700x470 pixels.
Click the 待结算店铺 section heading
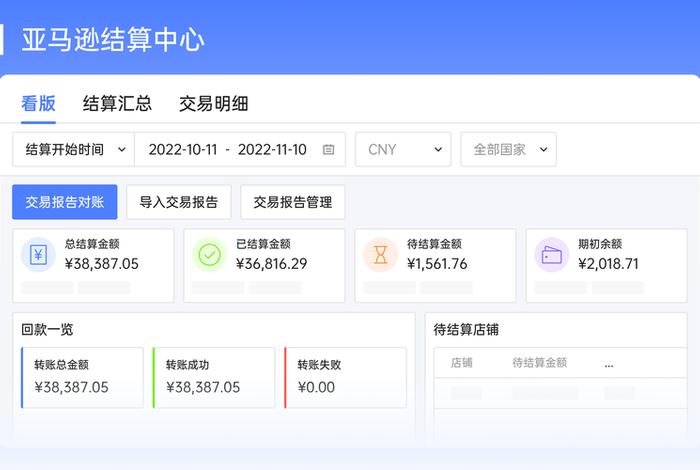466,329
